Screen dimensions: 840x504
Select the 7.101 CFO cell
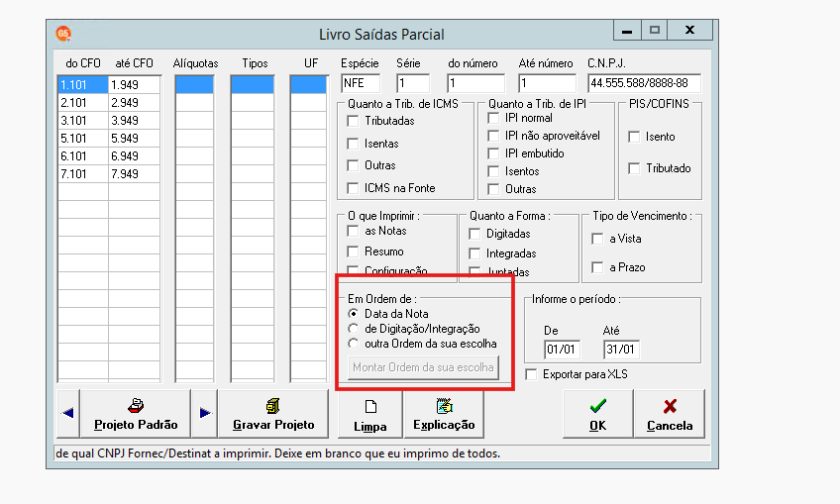point(83,173)
